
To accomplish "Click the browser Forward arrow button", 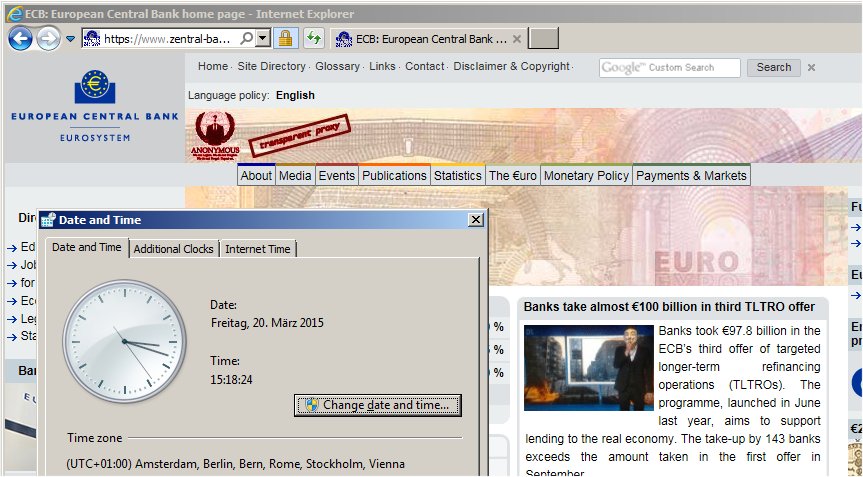I will pos(48,39).
